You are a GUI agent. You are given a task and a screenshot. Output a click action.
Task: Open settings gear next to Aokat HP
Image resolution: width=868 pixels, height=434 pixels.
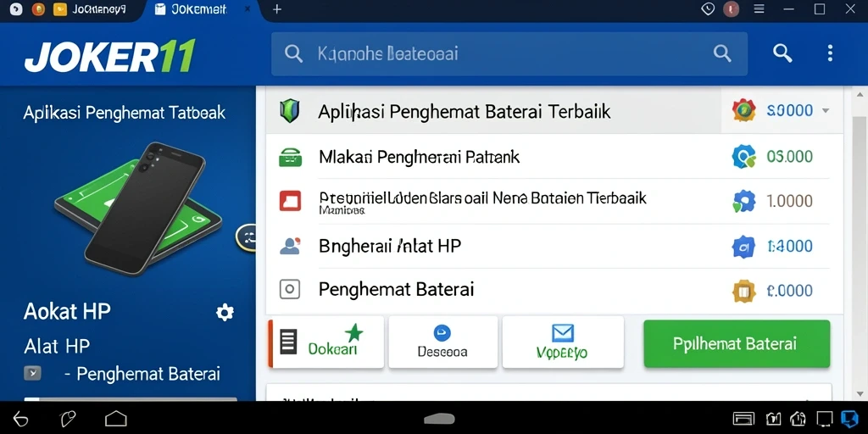(225, 312)
